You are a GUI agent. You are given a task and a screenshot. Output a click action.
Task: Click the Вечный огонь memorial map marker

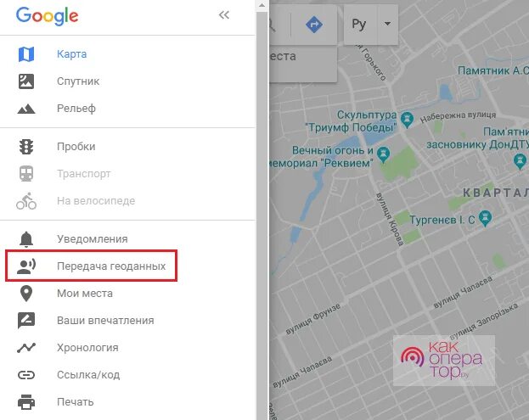tap(383, 154)
